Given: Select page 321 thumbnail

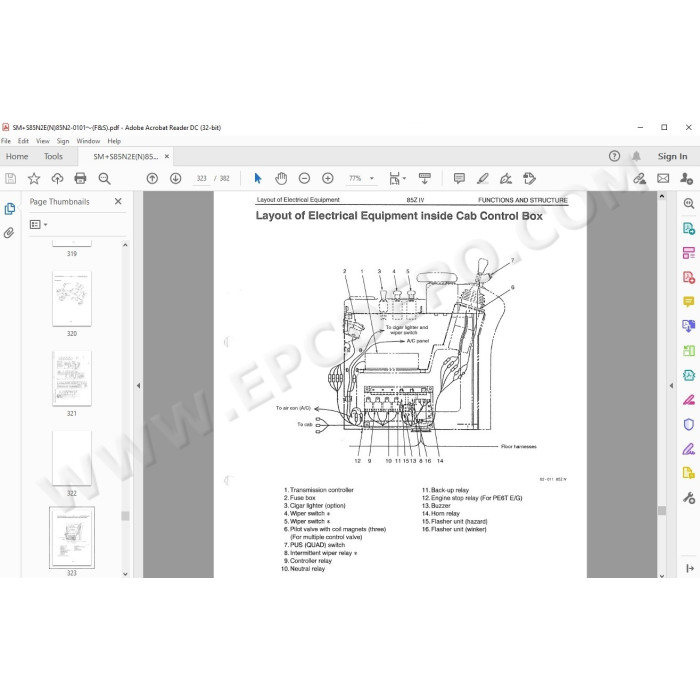Looking at the screenshot, I should (x=72, y=379).
